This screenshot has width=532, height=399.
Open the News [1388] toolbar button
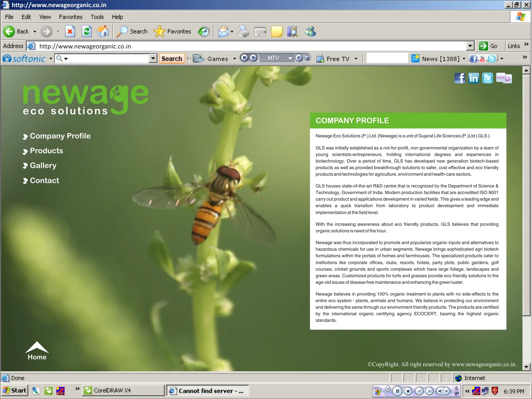pyautogui.click(x=438, y=59)
